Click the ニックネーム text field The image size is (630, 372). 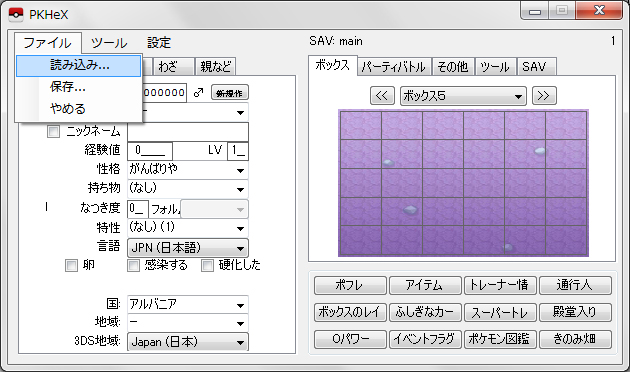(188, 132)
